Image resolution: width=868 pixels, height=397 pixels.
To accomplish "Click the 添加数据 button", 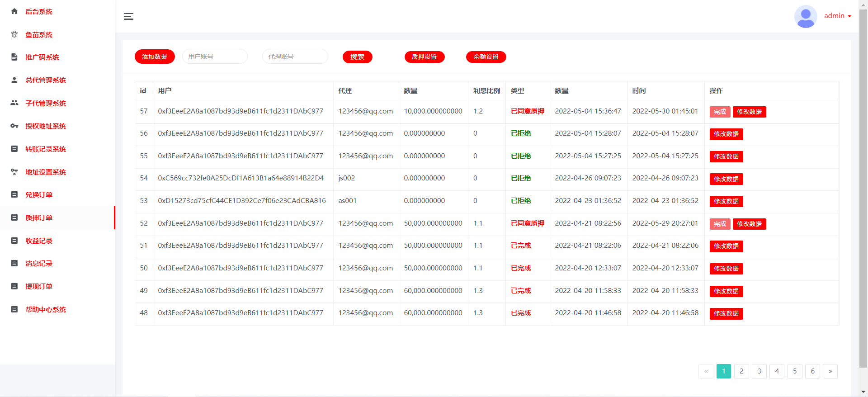I will [155, 57].
